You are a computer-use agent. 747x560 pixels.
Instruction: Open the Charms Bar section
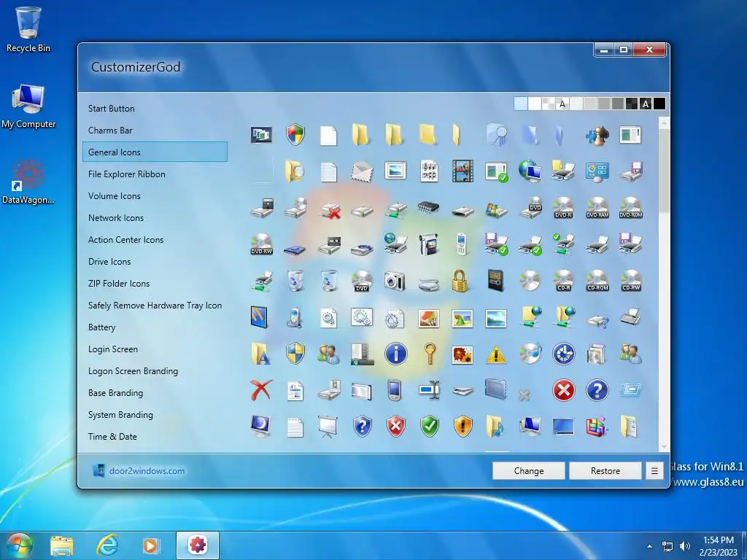tap(110, 131)
